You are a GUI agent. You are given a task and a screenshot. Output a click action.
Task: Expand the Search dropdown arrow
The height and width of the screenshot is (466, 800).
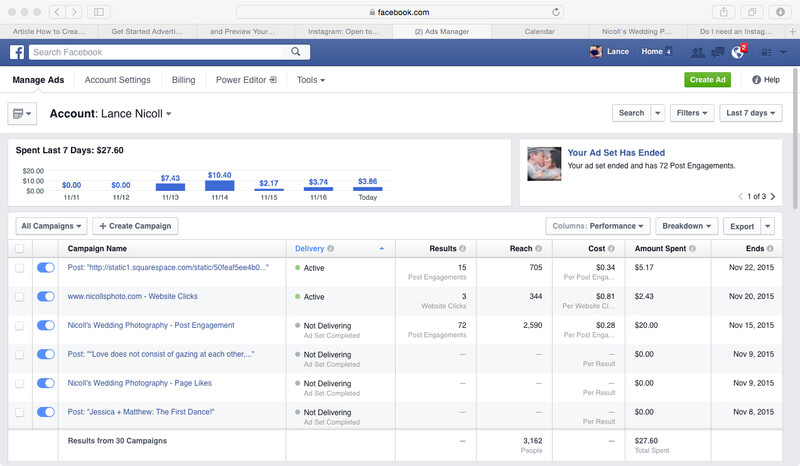coord(658,113)
